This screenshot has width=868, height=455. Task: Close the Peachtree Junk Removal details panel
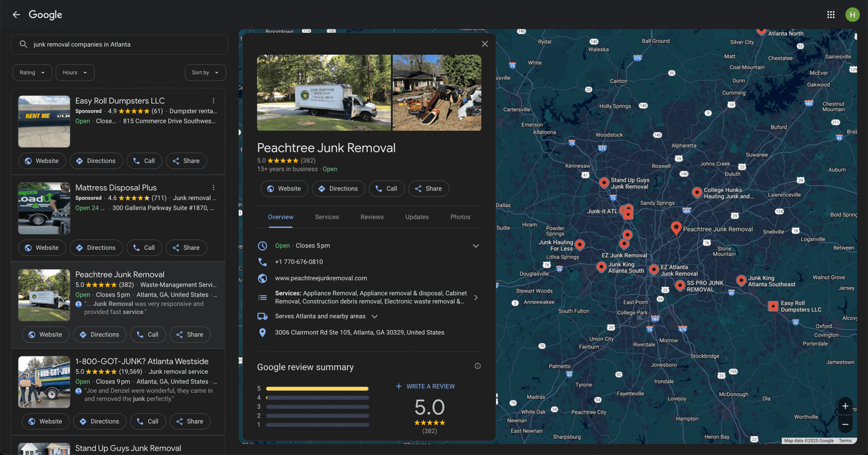click(x=485, y=44)
